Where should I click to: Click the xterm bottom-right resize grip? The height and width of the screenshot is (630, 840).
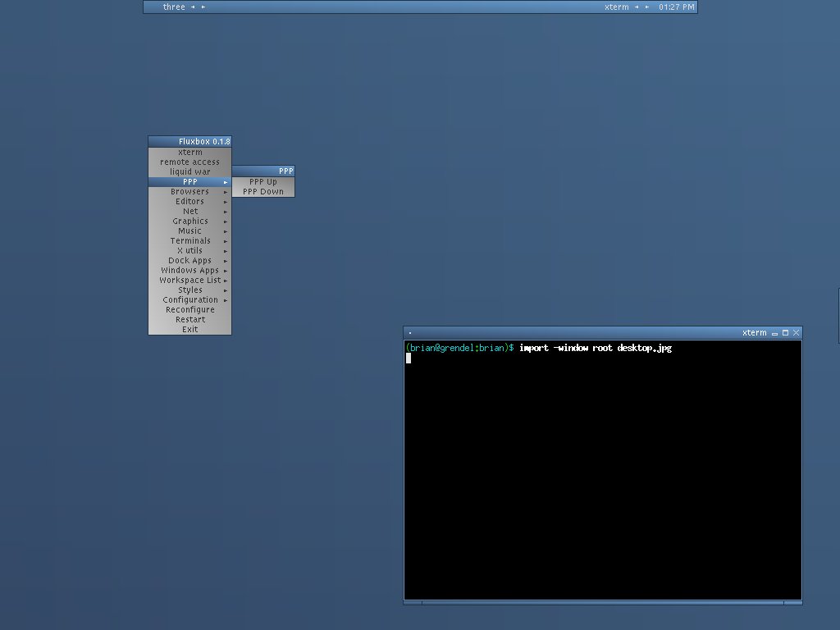tap(793, 603)
